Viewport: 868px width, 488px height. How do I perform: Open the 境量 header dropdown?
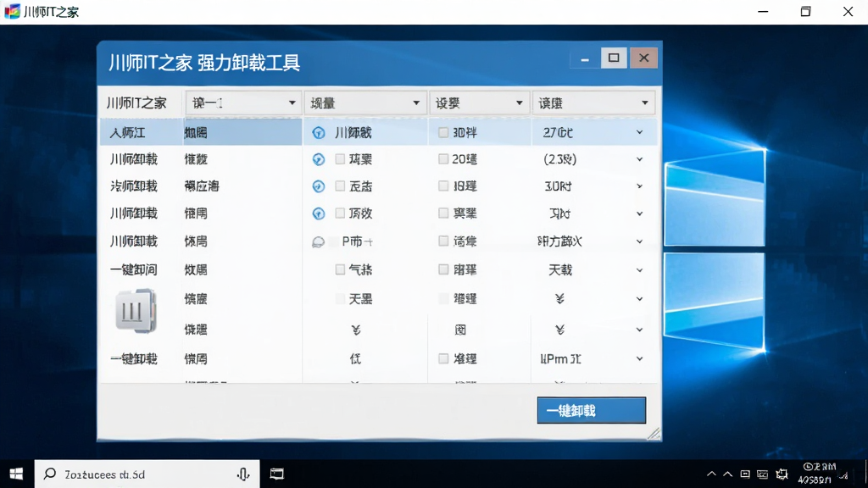coord(365,103)
